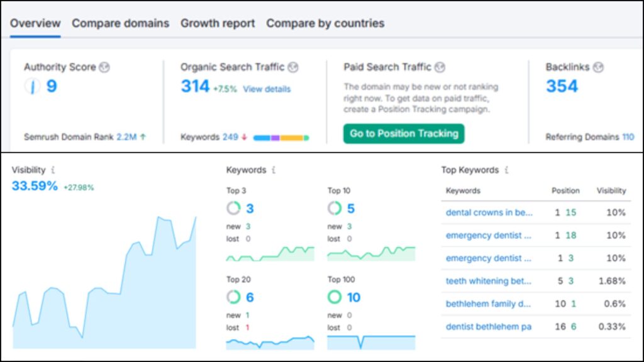Click the Top 20 keyword count 6
The image size is (644, 362).
(x=250, y=297)
